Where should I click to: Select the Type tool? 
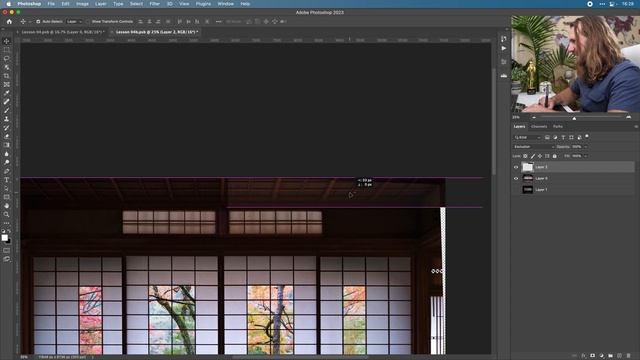[7, 180]
